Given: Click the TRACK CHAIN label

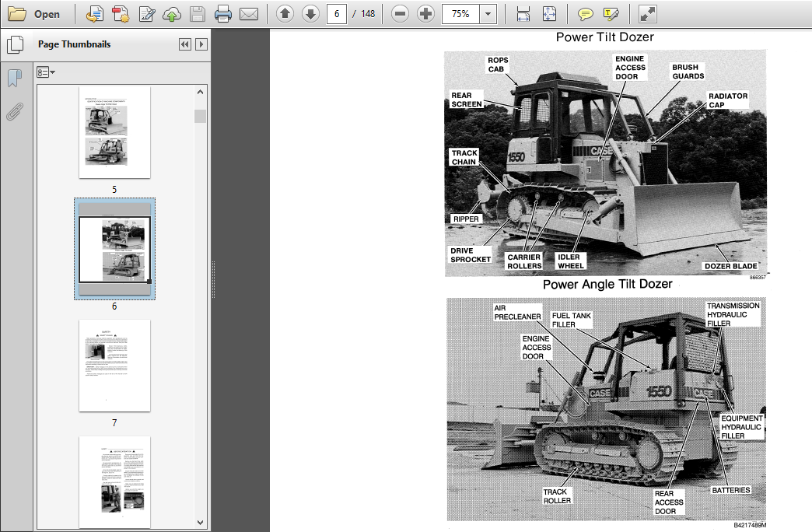Looking at the screenshot, I should coord(464,157).
